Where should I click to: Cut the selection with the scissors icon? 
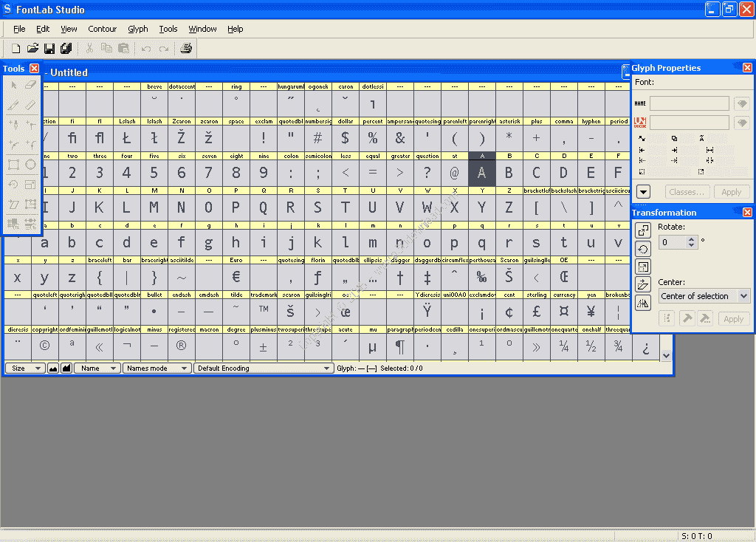point(89,48)
